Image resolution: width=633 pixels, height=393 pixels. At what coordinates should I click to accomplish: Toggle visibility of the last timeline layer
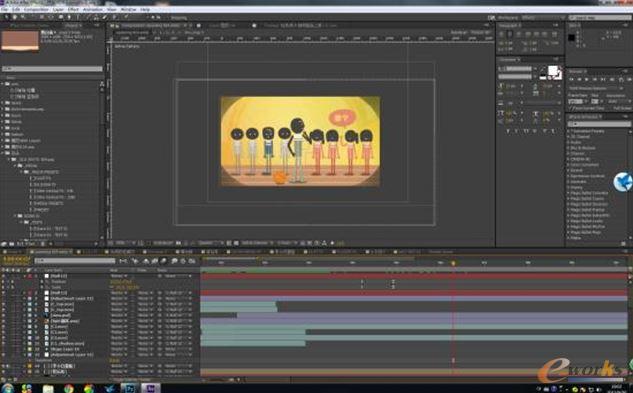[x=3, y=372]
